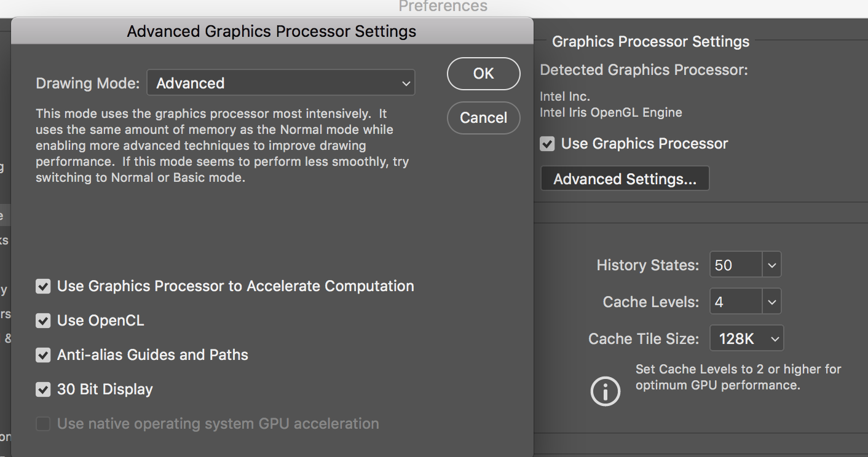The width and height of the screenshot is (868, 457).
Task: Click Use native operating system GPU acceleration checkbox
Action: 43,424
